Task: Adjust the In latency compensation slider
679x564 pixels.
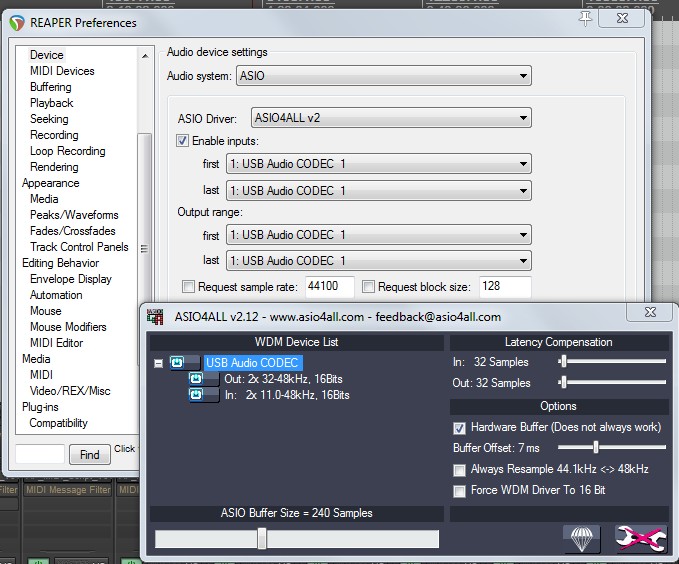Action: [563, 361]
